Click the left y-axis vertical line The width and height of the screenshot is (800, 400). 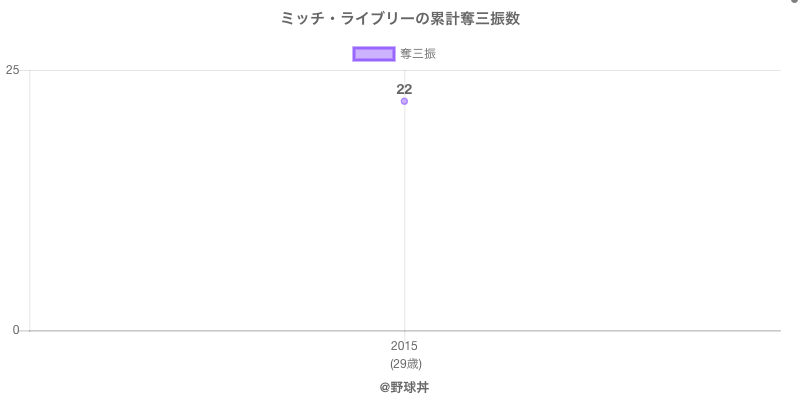coord(30,200)
